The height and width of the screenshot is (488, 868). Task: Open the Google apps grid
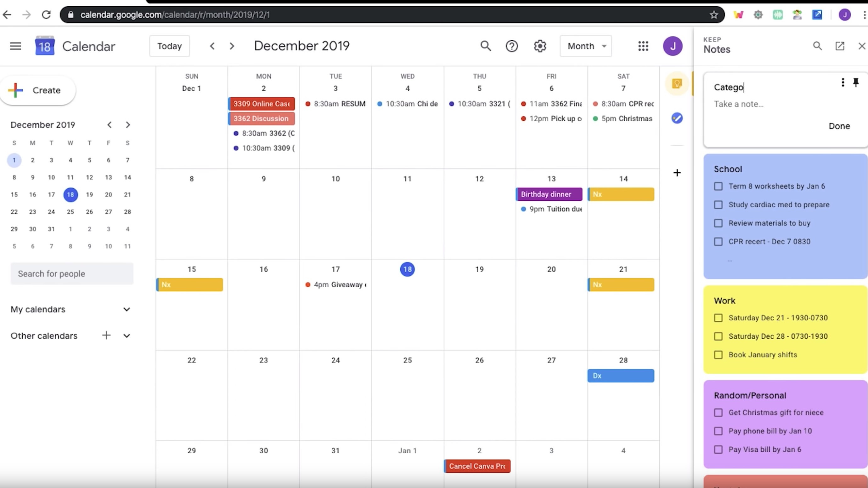pos(643,46)
